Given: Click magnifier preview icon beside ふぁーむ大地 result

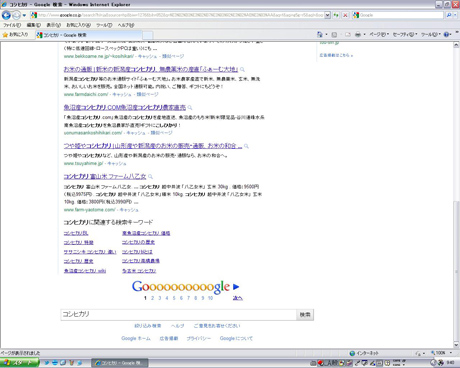Looking at the screenshot, I should click(242, 69).
